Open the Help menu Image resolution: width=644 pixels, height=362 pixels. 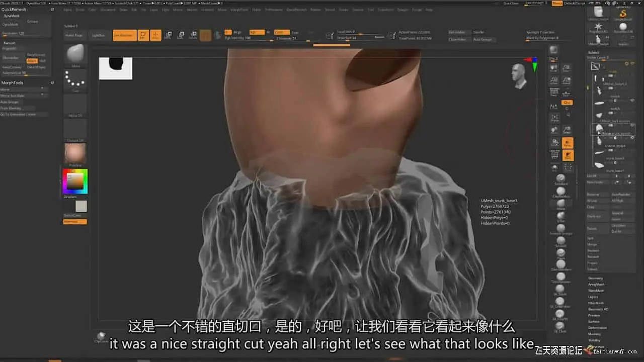click(x=429, y=10)
